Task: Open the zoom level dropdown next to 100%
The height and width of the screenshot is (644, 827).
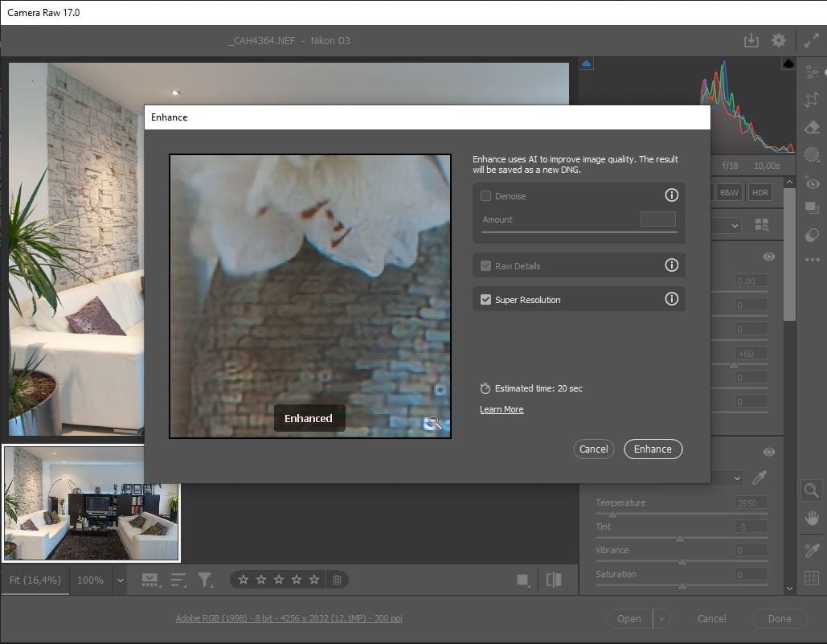Action: coord(119,580)
